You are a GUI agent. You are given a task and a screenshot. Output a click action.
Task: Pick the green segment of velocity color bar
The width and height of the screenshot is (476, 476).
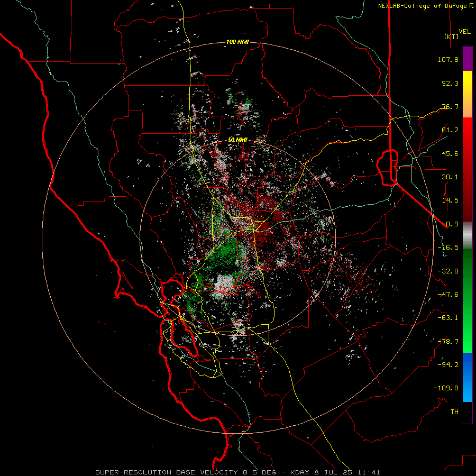467,300
